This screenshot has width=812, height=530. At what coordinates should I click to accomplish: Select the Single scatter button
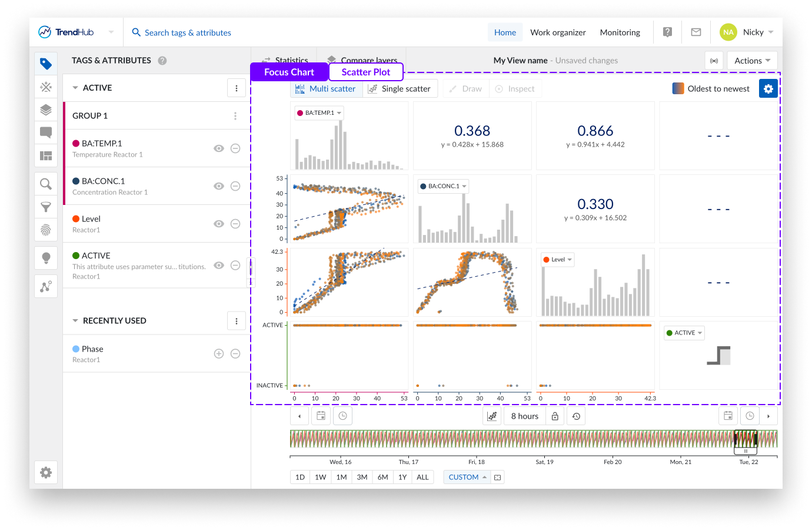[400, 89]
